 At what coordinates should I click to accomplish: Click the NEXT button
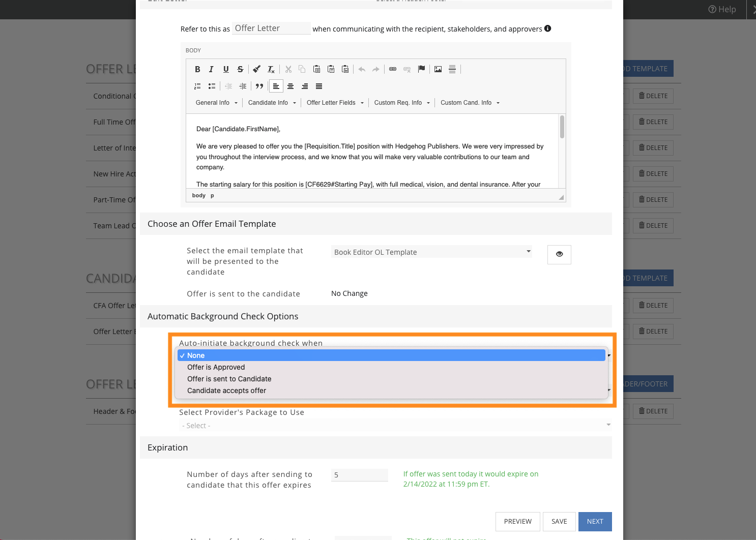[x=595, y=522]
